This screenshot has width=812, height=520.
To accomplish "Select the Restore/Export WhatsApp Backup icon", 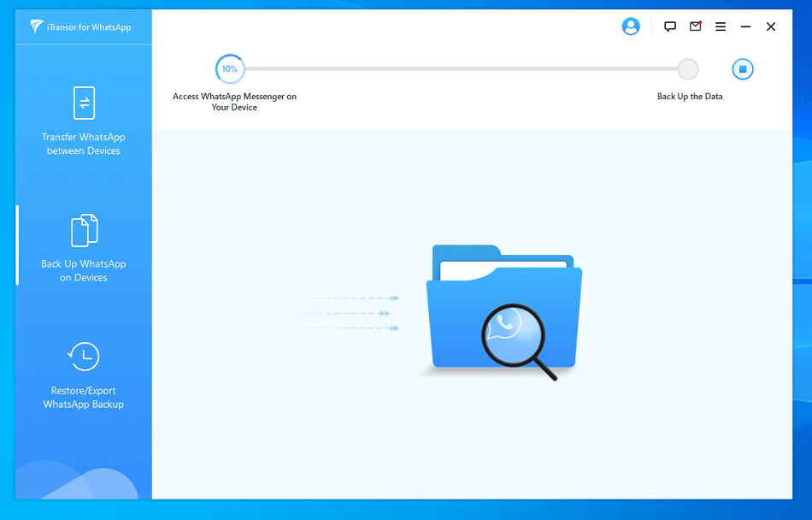I will coord(84,357).
